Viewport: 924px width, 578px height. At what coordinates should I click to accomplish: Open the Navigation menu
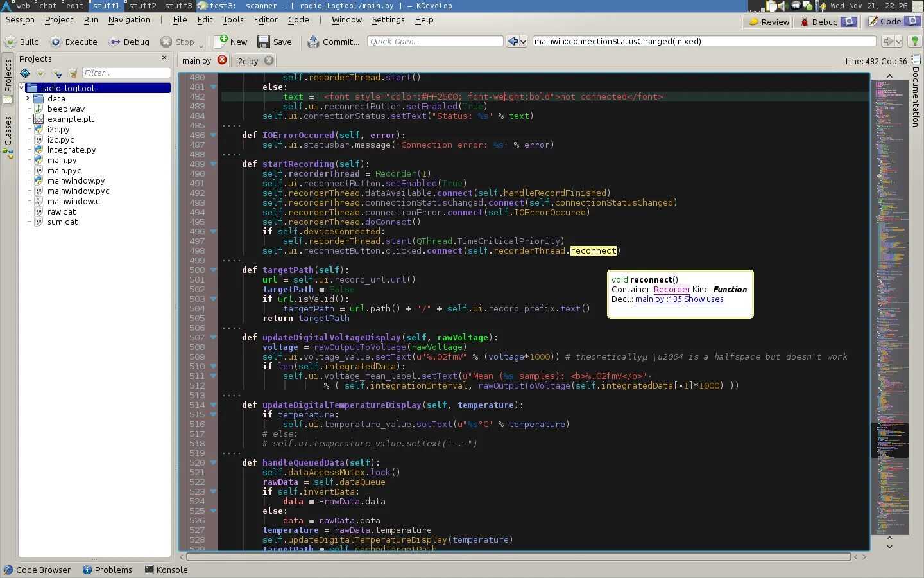click(x=129, y=20)
